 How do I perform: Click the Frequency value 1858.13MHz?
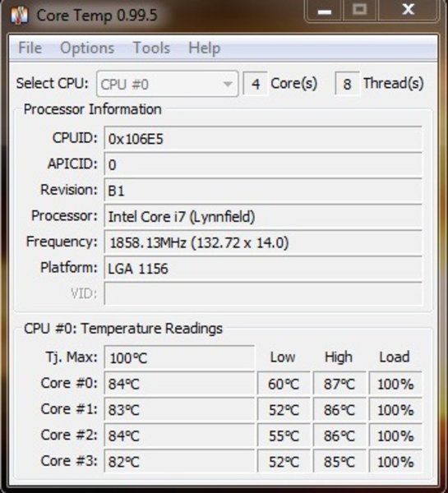pos(263,242)
